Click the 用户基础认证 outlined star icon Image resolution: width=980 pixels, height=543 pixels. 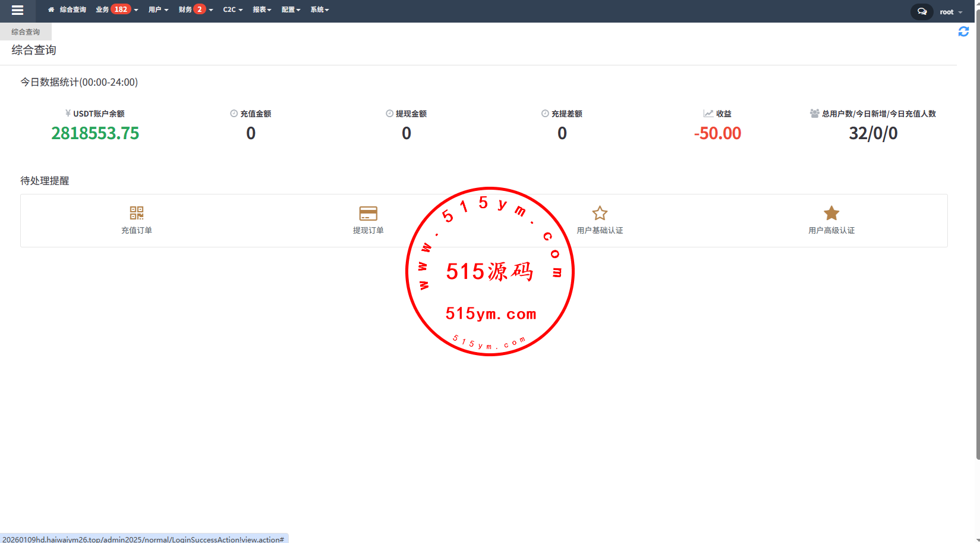click(600, 213)
